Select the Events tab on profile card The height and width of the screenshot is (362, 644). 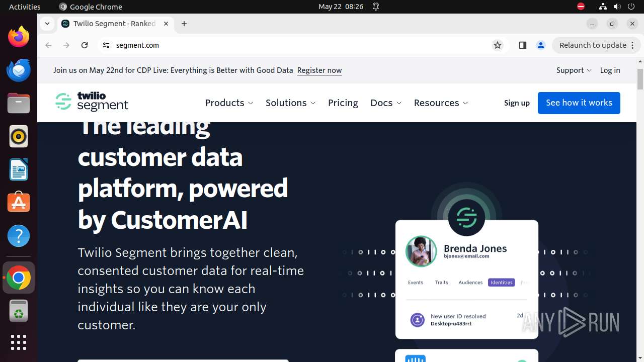coord(416,283)
